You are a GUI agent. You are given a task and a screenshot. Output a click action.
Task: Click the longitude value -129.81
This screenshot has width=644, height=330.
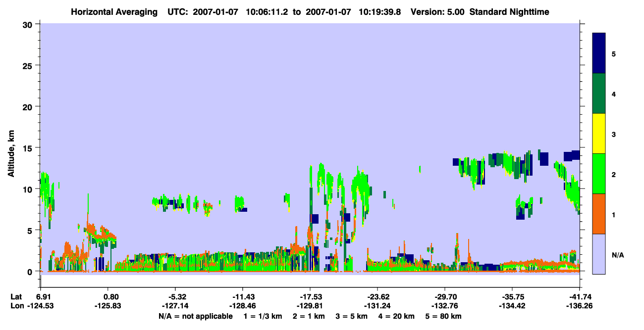pyautogui.click(x=310, y=306)
